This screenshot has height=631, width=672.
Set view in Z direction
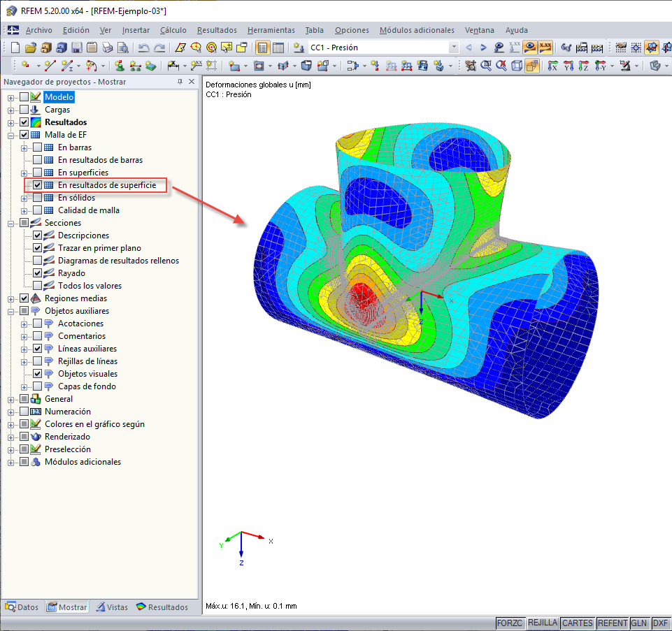(584, 66)
